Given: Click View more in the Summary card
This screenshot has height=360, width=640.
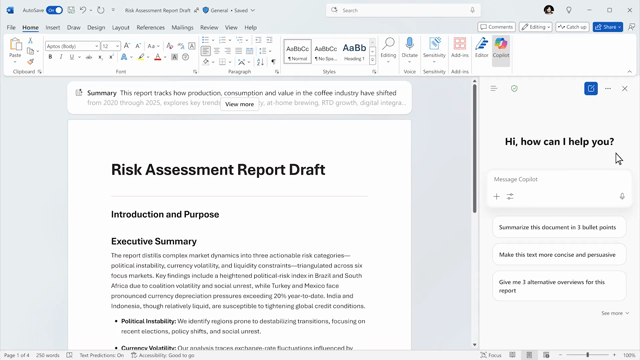Looking at the screenshot, I should point(240,104).
